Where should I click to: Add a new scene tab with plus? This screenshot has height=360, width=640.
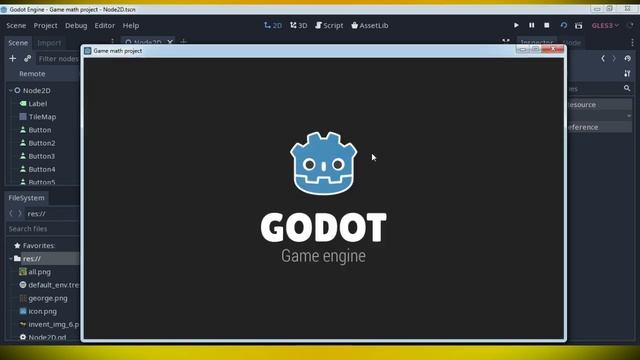tap(183, 42)
